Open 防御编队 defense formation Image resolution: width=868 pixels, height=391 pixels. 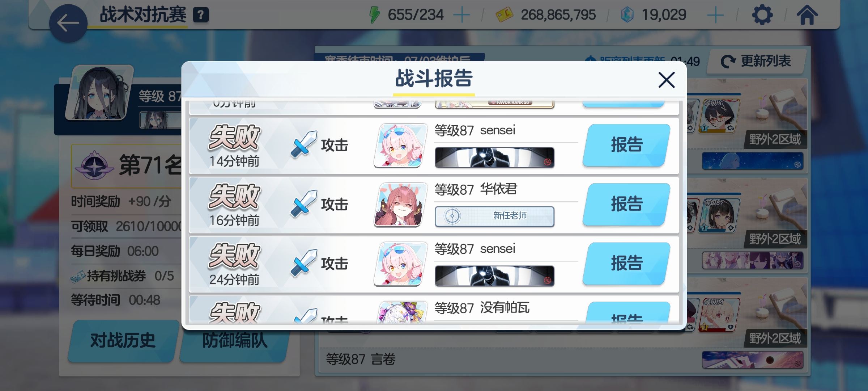coord(234,340)
